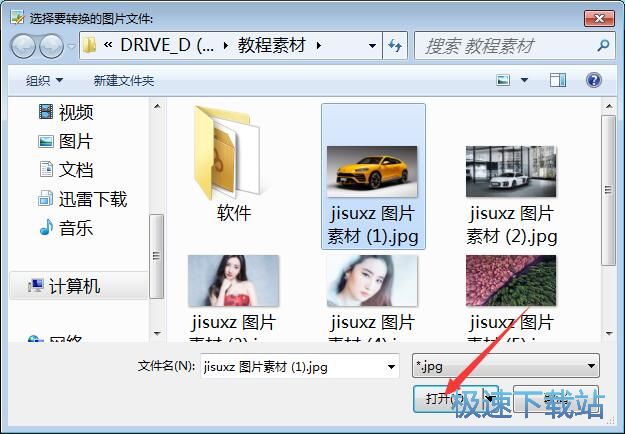
Task: Open the 文件名 dropdown arrow
Action: click(391, 367)
